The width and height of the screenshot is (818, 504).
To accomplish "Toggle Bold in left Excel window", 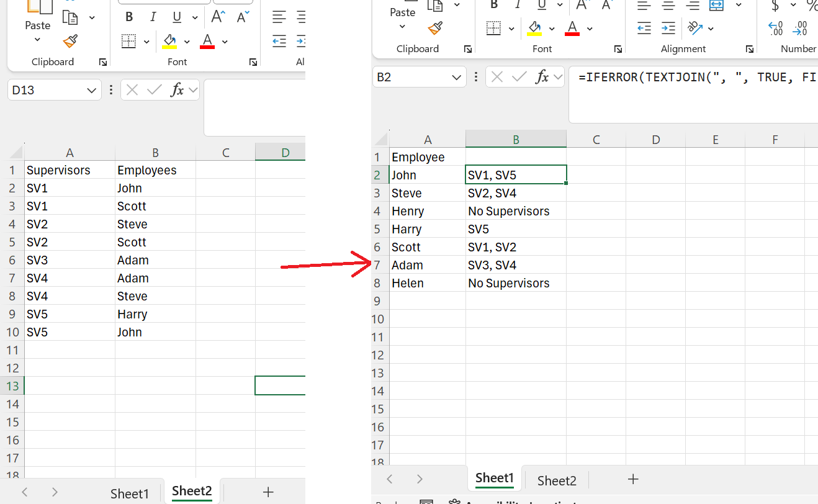I will click(129, 17).
